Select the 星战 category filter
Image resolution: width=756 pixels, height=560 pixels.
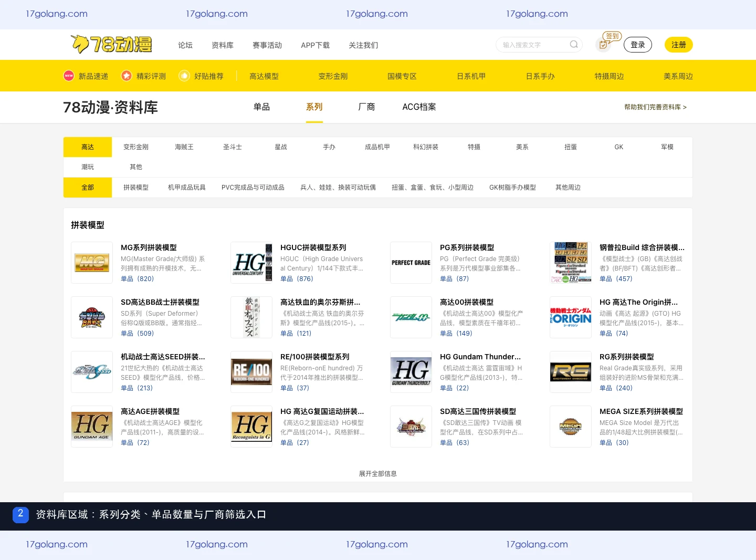click(281, 147)
